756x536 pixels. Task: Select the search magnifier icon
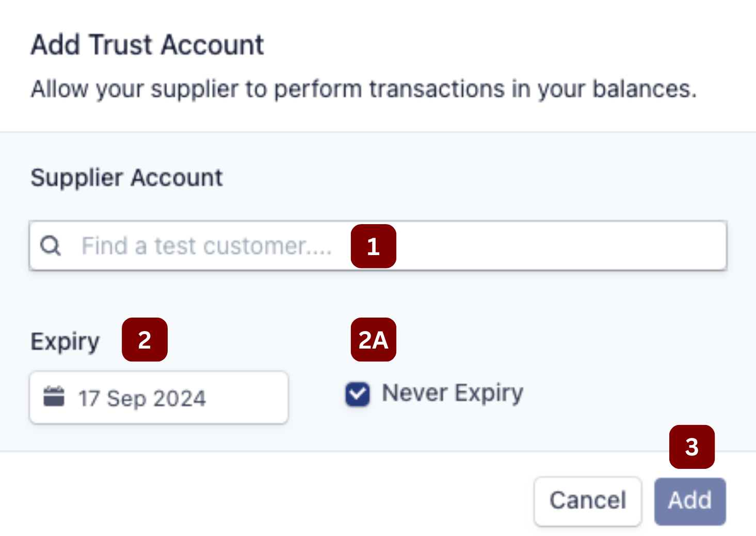point(50,245)
